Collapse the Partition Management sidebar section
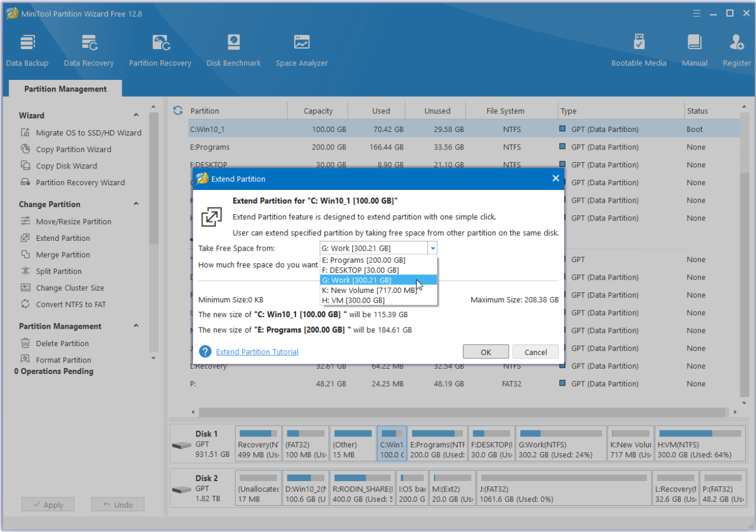This screenshot has width=756, height=532. [x=136, y=326]
